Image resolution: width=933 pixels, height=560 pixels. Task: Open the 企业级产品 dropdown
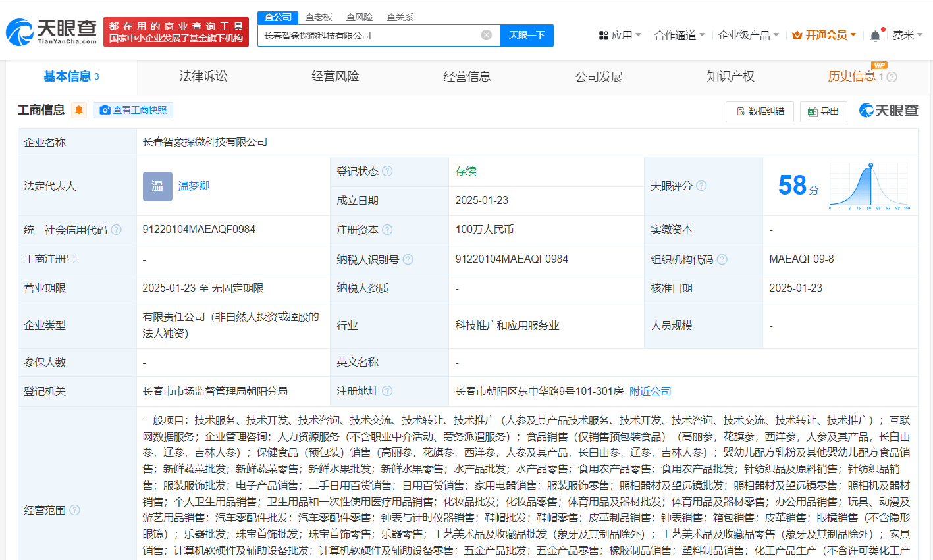click(x=745, y=34)
